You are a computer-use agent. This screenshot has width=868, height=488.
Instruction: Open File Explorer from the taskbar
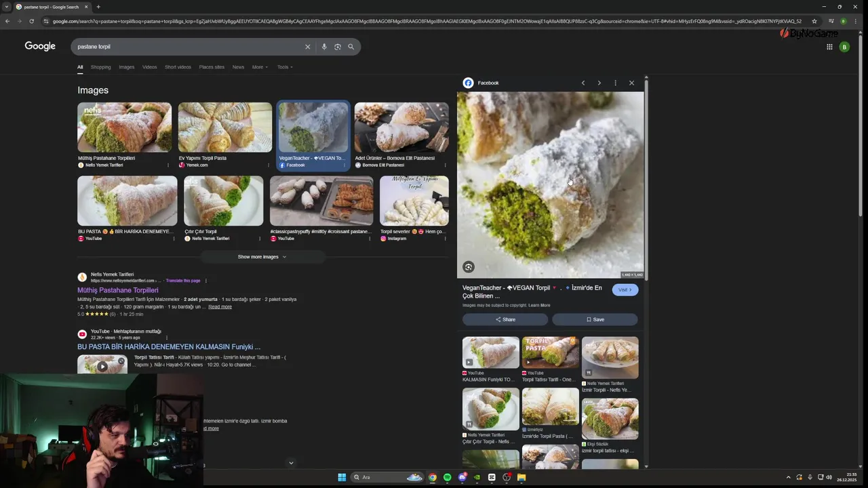(521, 477)
